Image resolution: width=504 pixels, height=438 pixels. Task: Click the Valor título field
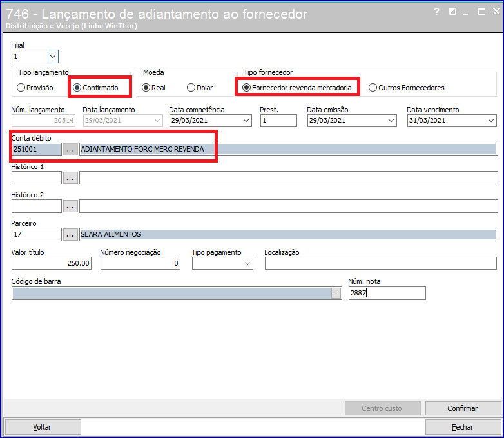52,263
